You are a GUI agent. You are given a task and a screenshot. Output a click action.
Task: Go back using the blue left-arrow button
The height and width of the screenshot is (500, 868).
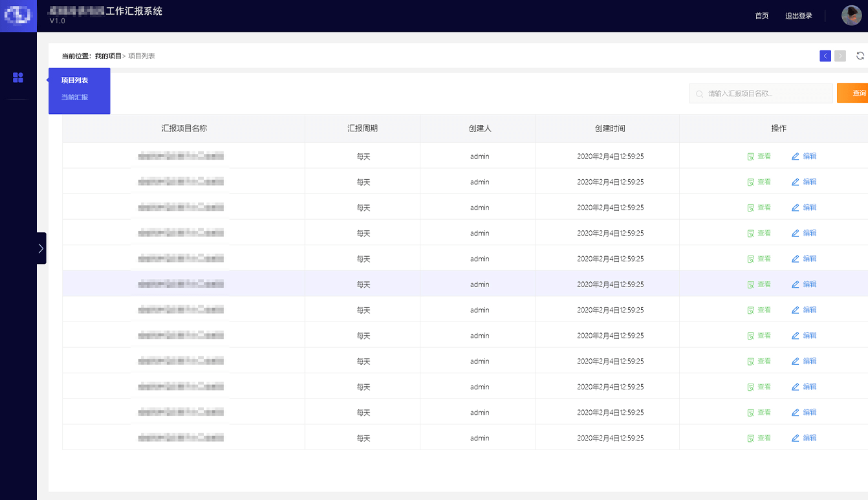pos(825,56)
